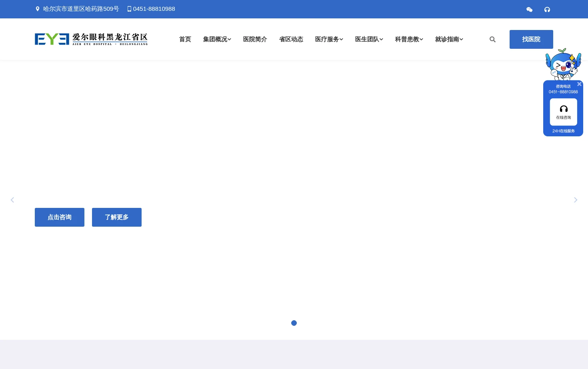Close the floating consultation widget
The image size is (588, 369).
(579, 84)
